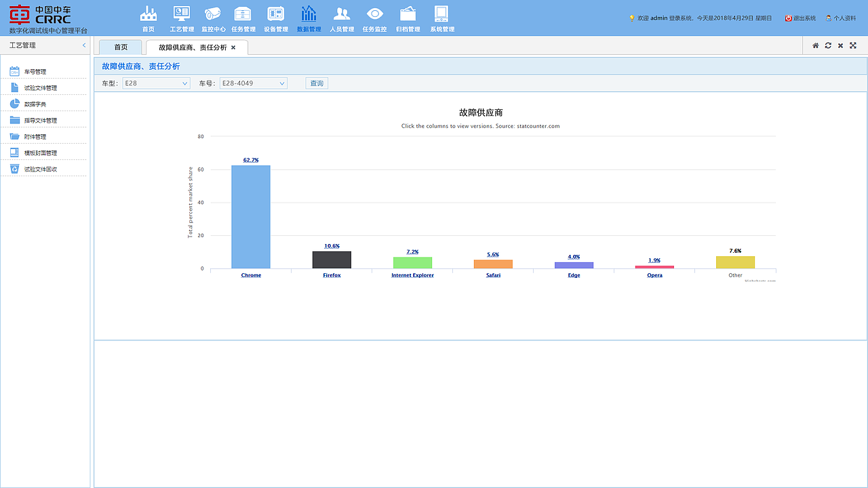The height and width of the screenshot is (488, 868).
Task: Click the 4.0% data label
Action: coord(574,257)
